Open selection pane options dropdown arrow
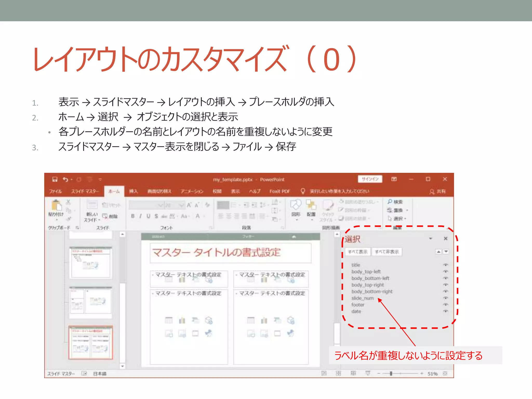This screenshot has height=399, width=532. tap(430, 238)
